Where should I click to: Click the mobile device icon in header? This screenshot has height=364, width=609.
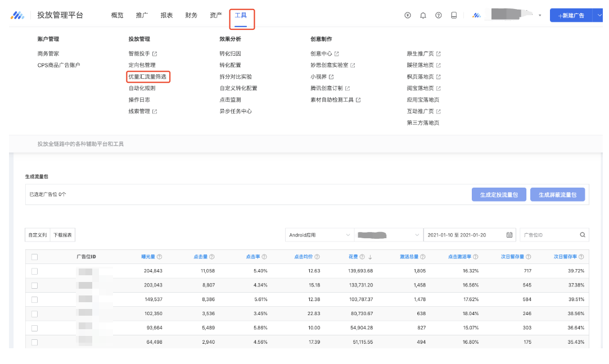454,15
